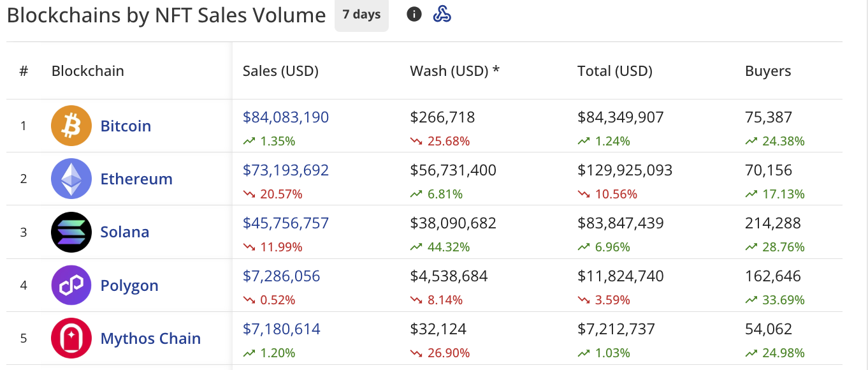The width and height of the screenshot is (868, 370).
Task: Click the Bitcoin logo icon
Action: (x=71, y=126)
